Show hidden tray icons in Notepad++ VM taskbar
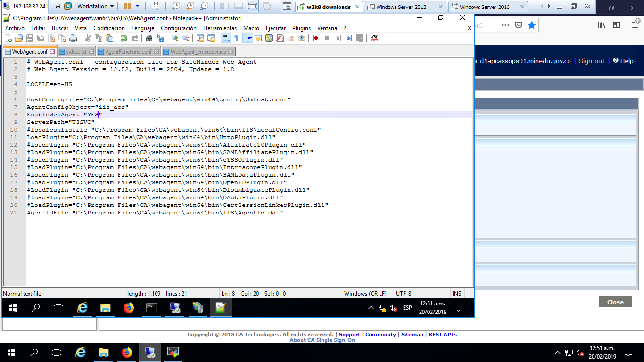The image size is (644, 362). pyautogui.click(x=371, y=308)
